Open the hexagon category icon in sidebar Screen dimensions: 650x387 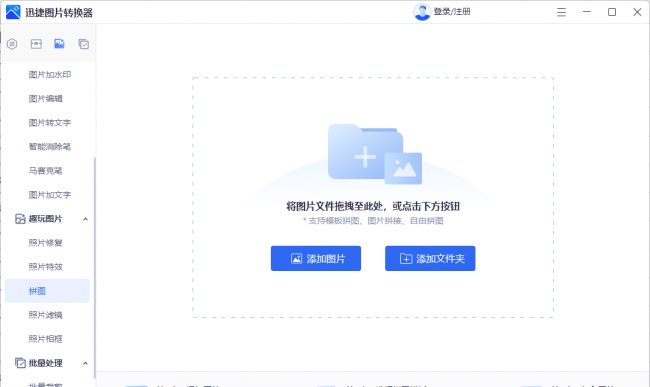[12, 44]
